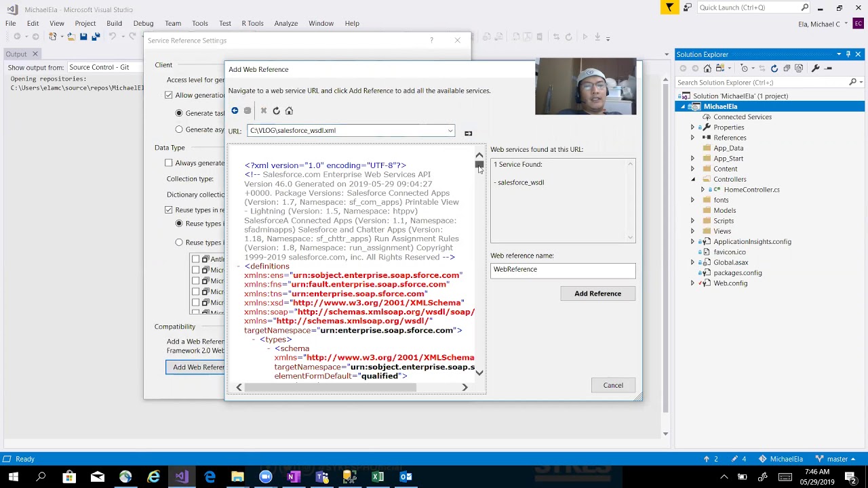Refresh the Solution Explorer
Screen dimensions: 868x488
point(774,68)
